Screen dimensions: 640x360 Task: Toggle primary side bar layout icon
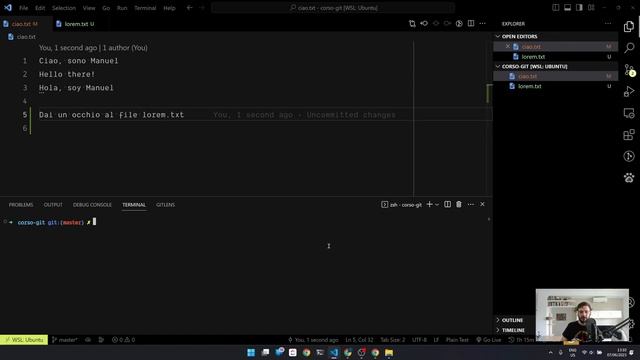click(556, 8)
